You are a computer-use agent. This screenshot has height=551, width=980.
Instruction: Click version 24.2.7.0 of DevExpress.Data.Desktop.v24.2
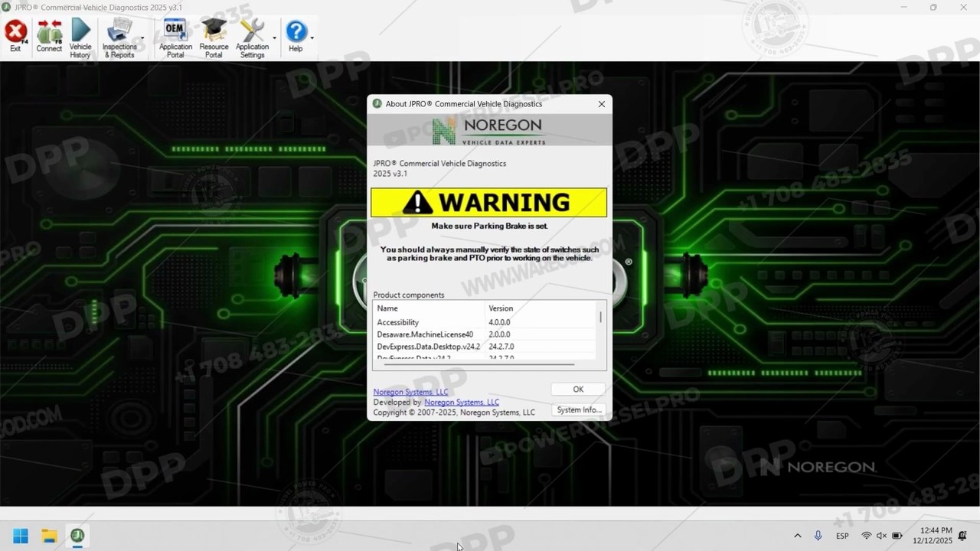coord(501,347)
